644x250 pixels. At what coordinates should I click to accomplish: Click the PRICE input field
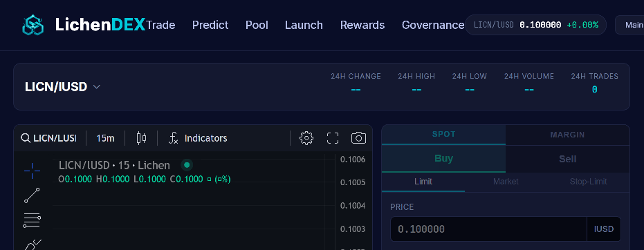point(489,229)
